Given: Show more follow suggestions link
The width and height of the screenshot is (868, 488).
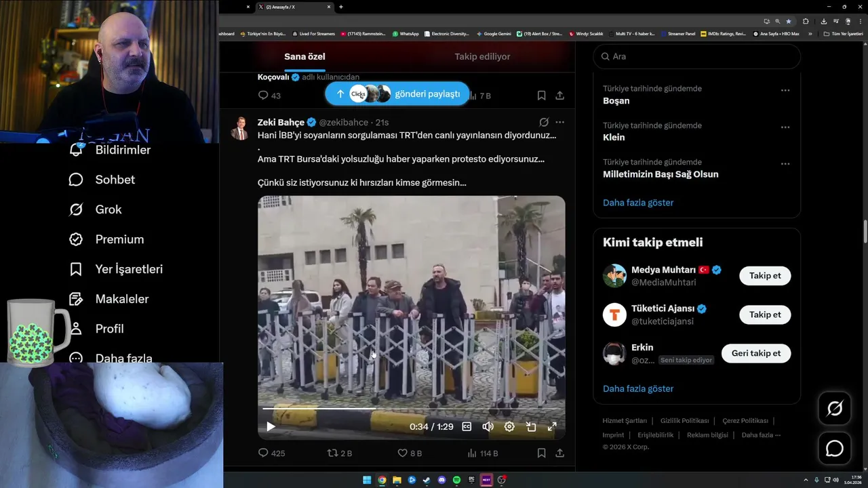Looking at the screenshot, I should pyautogui.click(x=638, y=388).
